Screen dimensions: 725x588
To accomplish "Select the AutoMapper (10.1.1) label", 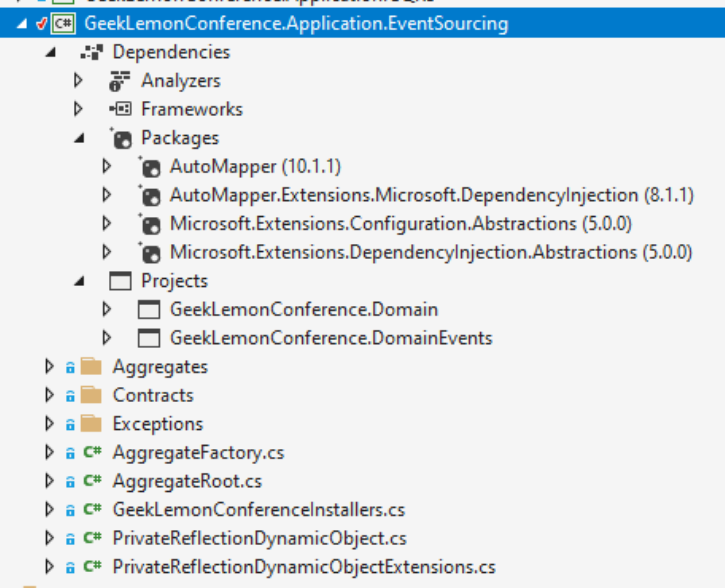I will (x=255, y=167).
